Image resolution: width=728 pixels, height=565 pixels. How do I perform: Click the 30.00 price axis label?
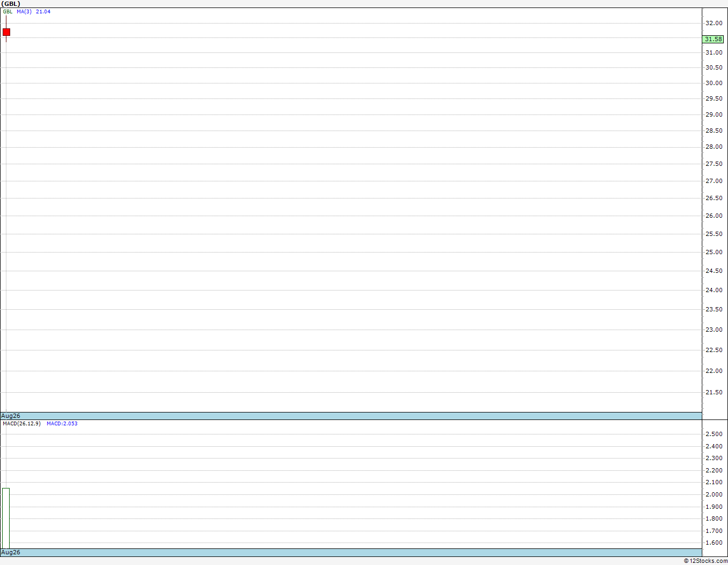tap(714, 83)
